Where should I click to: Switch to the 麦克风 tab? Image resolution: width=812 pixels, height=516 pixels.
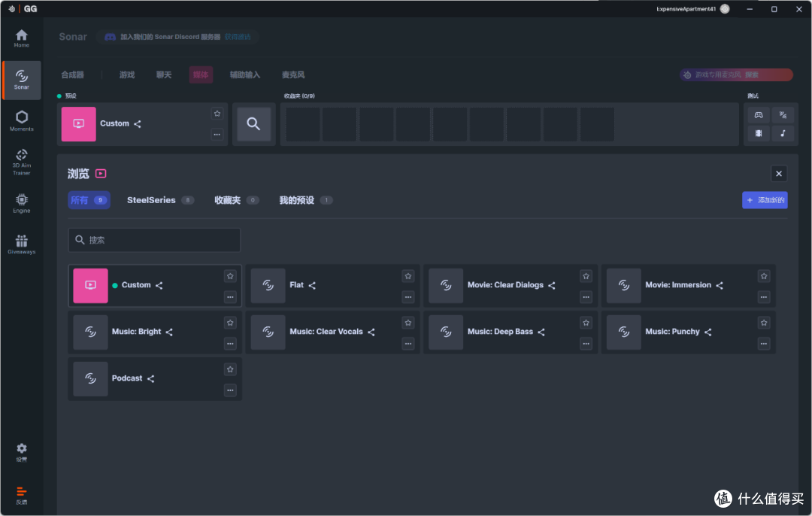coord(293,74)
